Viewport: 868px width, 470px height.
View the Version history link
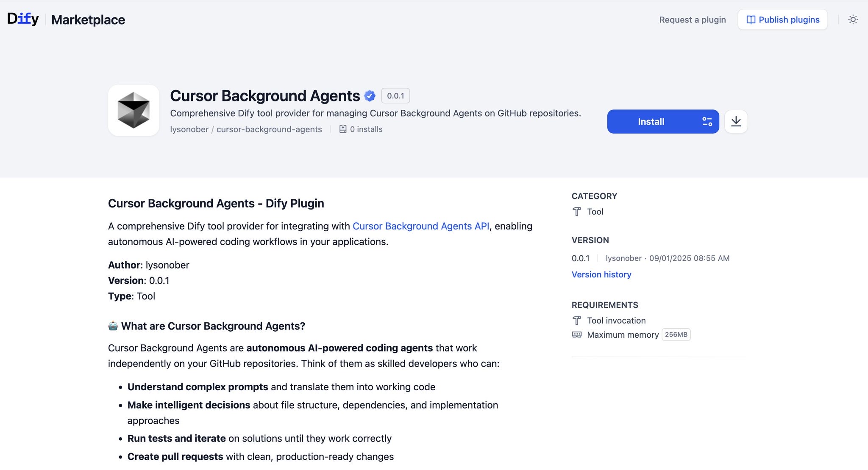(x=601, y=274)
